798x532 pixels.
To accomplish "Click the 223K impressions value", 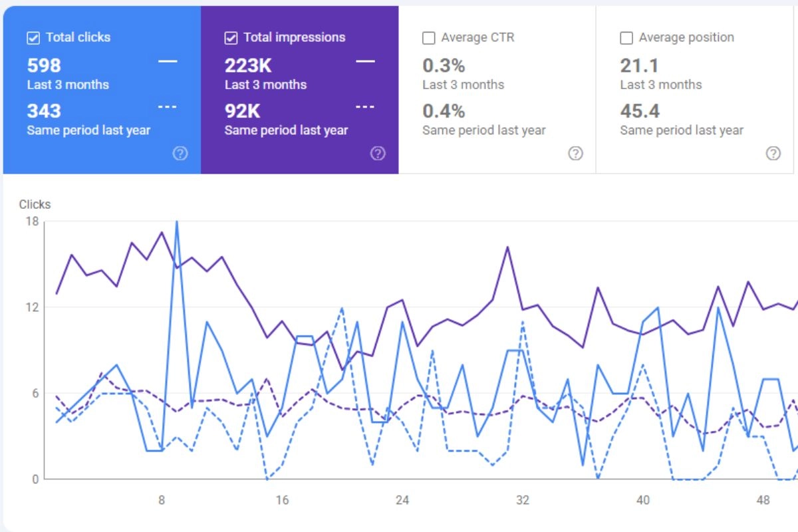I will pyautogui.click(x=248, y=66).
